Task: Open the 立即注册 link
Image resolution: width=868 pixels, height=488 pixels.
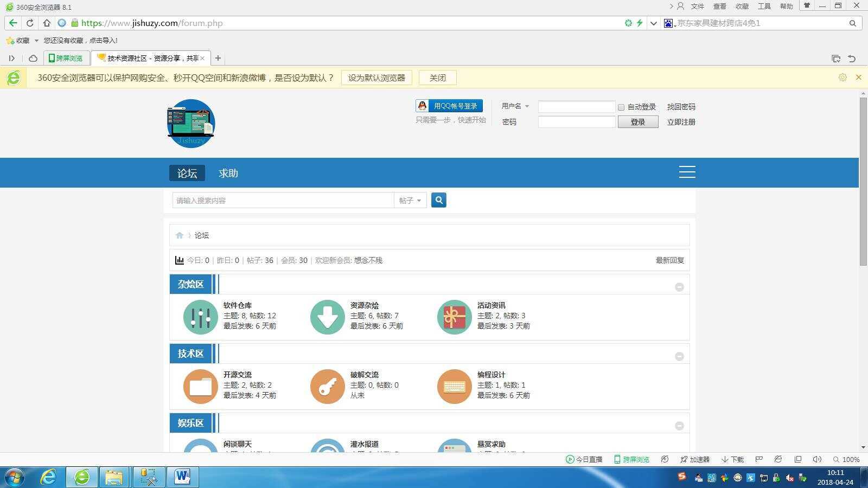Action: pos(681,121)
